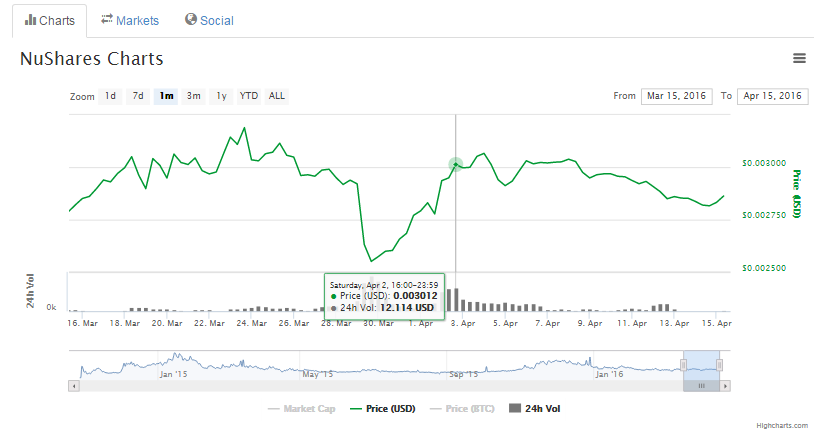
Task: Select the YTD zoom option
Action: (249, 96)
